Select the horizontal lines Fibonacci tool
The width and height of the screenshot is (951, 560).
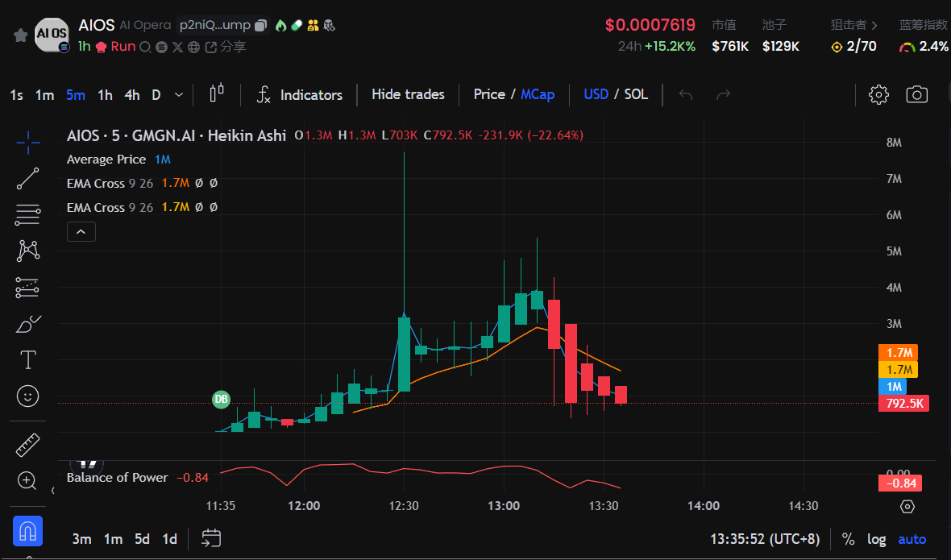click(28, 214)
